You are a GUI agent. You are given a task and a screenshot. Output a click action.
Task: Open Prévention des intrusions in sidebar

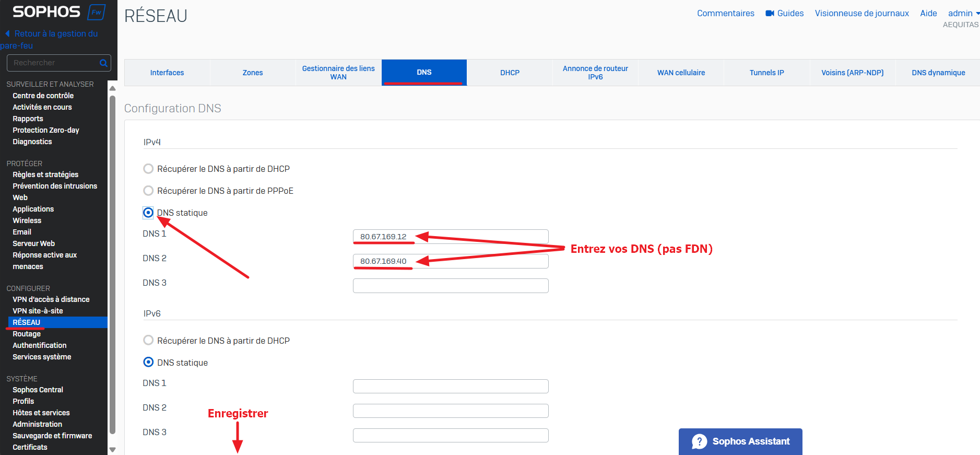click(55, 186)
